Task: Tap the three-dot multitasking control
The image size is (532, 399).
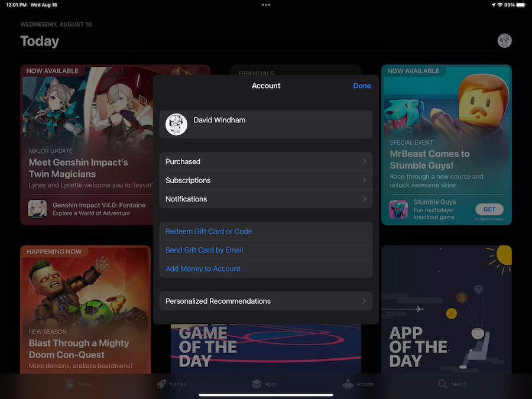Action: tap(266, 5)
